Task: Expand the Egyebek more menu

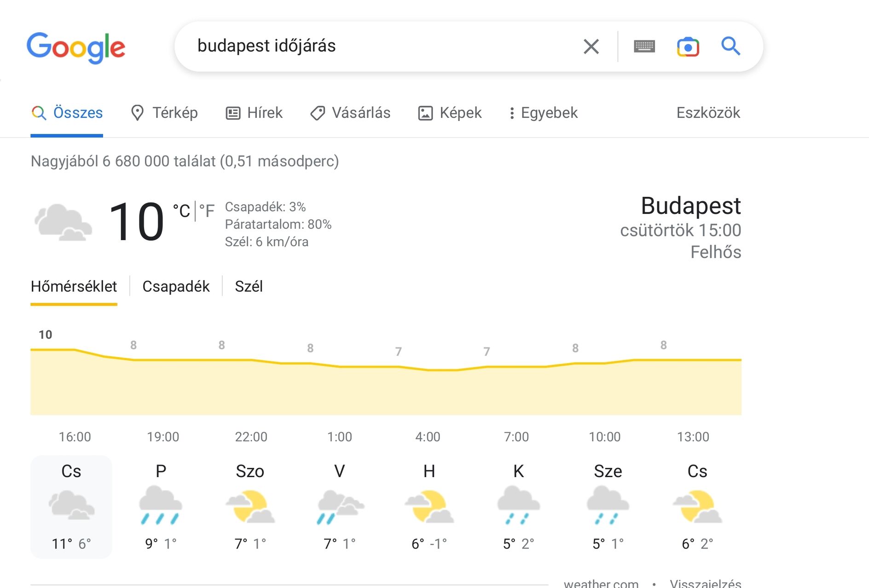Action: 543,113
